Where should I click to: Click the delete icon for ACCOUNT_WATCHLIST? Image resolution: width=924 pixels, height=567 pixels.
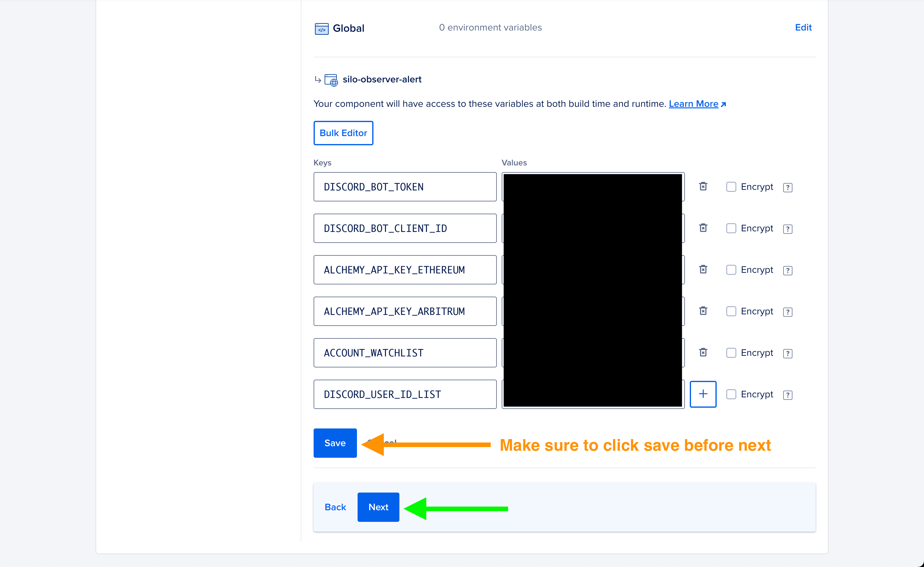tap(702, 352)
